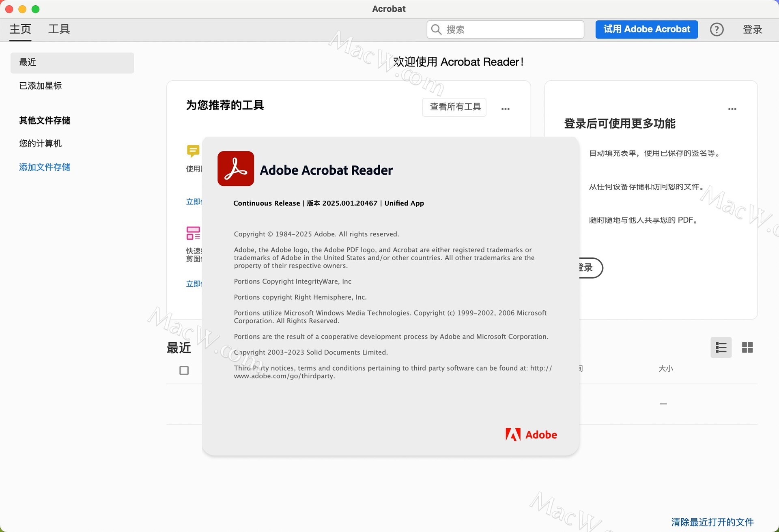Click the green fullscreen window button

[x=36, y=9]
